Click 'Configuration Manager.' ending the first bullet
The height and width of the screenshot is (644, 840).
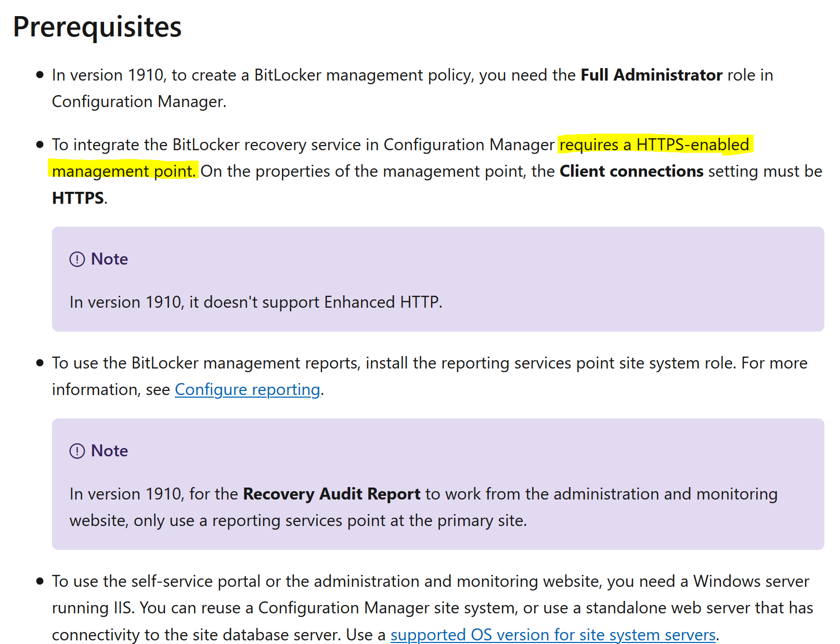139,101
